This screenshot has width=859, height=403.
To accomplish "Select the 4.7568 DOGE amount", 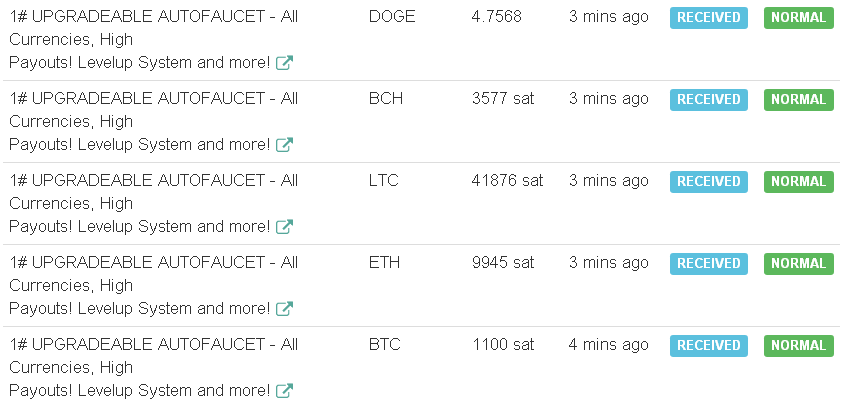I will coord(496,17).
